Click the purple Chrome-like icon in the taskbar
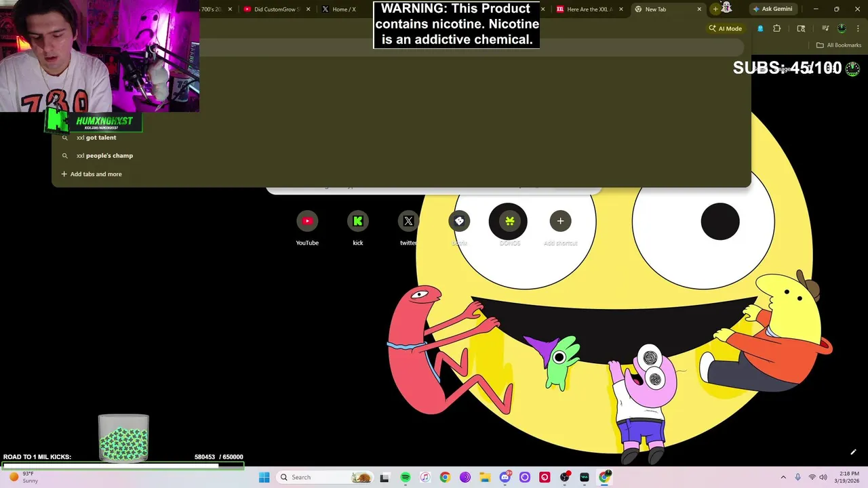Image resolution: width=868 pixels, height=488 pixels. 525,477
